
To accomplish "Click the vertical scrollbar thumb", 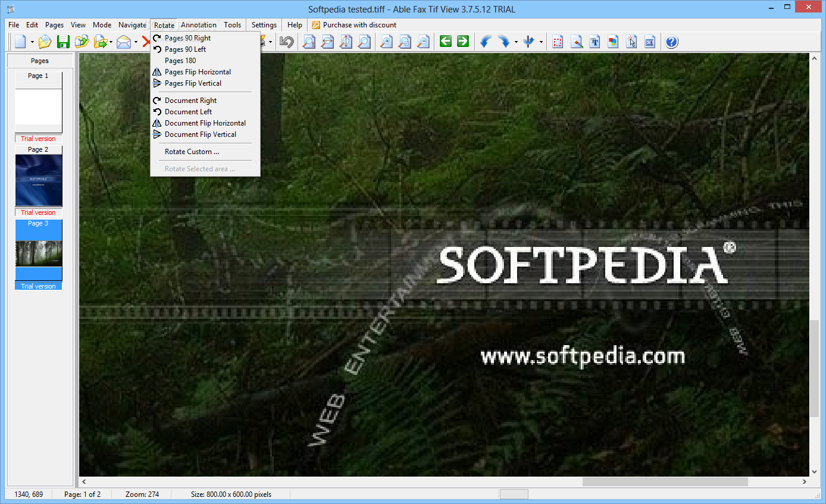I will click(815, 369).
